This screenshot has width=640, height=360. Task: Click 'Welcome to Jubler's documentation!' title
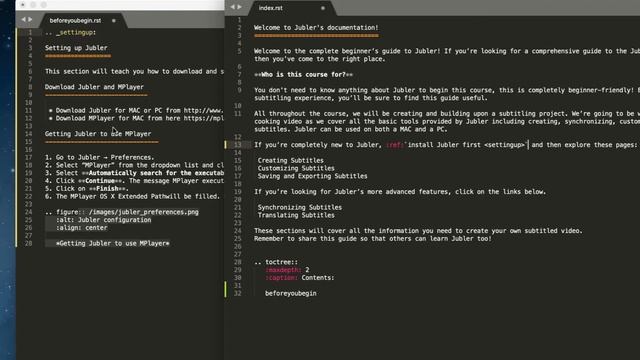316,28
